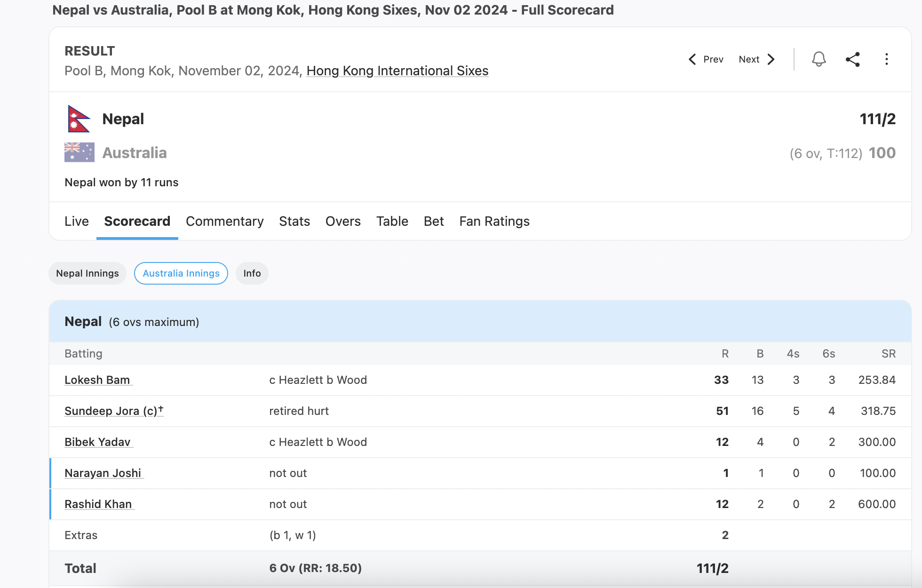The image size is (922, 588).
Task: Click Nepal's score 111/2 in result card
Action: click(878, 119)
